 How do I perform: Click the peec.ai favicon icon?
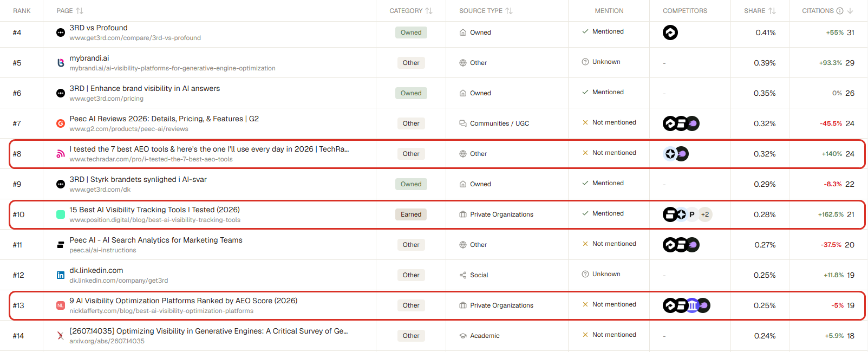point(61,245)
